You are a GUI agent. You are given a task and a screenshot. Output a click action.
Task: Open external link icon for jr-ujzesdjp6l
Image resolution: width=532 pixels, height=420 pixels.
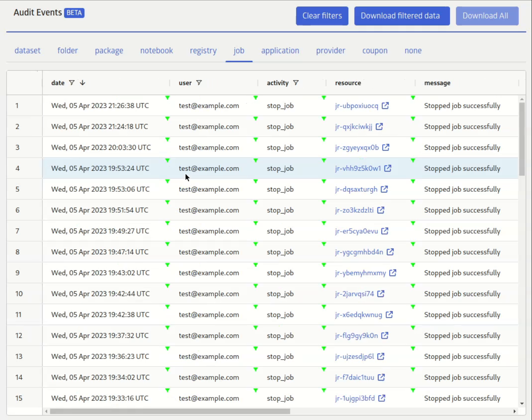[381, 356]
